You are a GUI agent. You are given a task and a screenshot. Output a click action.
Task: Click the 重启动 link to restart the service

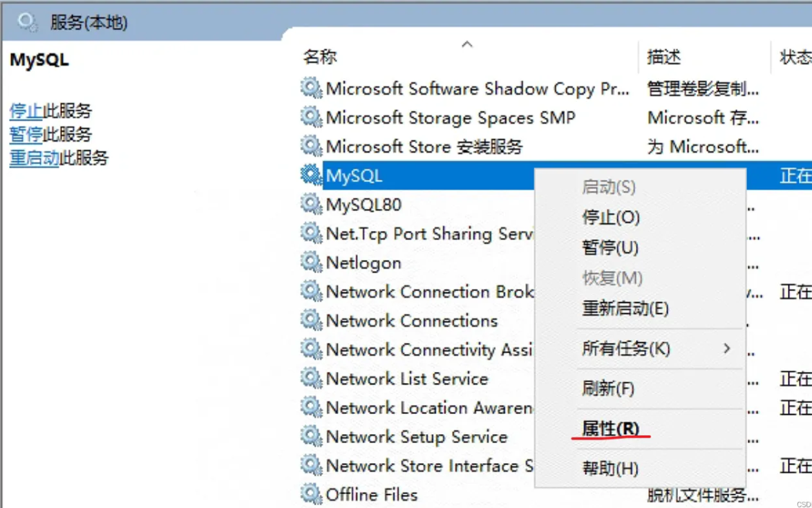[34, 158]
